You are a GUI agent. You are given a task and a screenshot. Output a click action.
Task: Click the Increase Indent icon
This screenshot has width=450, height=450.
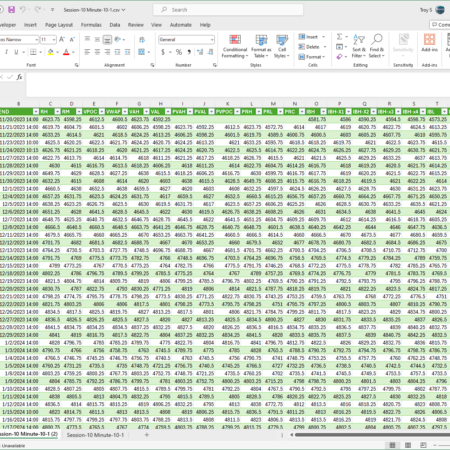(x=127, y=52)
